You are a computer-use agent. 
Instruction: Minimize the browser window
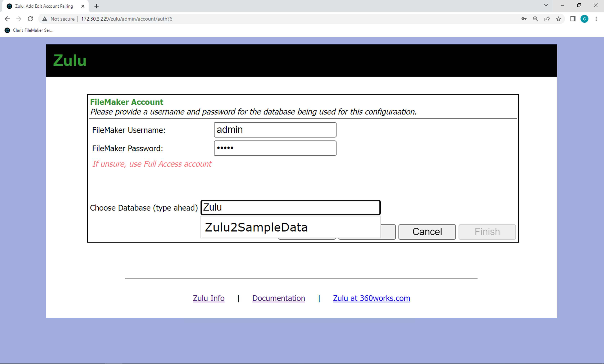click(x=563, y=5)
